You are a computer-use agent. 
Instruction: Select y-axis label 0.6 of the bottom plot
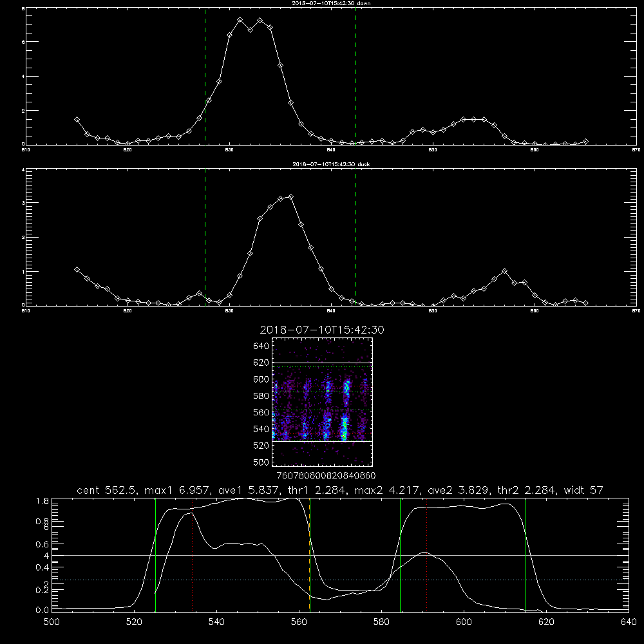pyautogui.click(x=43, y=544)
